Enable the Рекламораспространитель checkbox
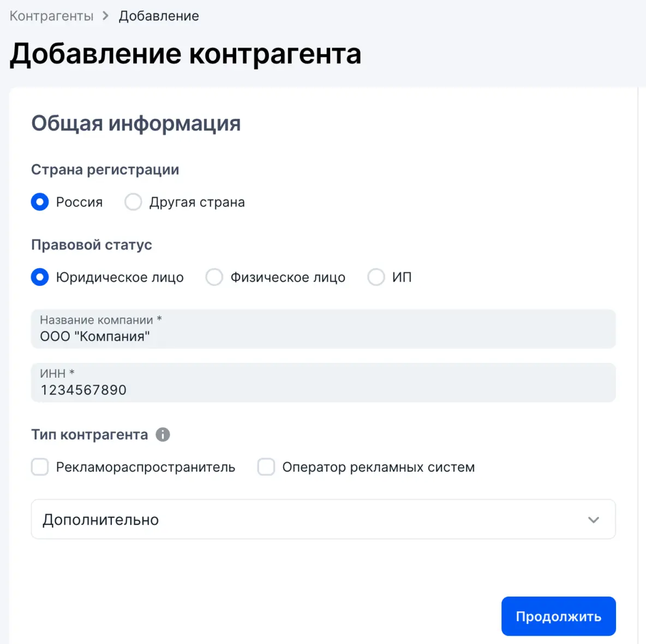Image resolution: width=646 pixels, height=644 pixels. 40,467
